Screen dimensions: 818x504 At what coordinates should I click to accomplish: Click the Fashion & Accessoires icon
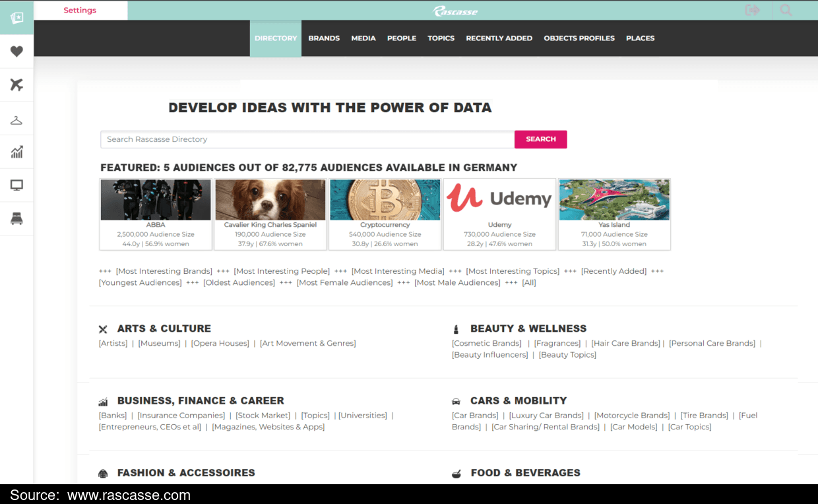(103, 474)
